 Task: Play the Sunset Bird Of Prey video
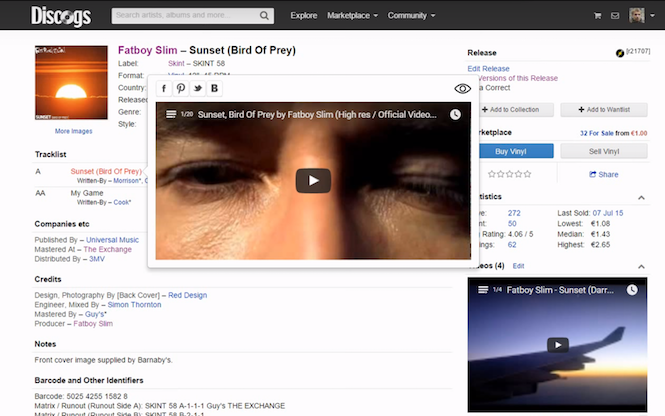pyautogui.click(x=313, y=181)
